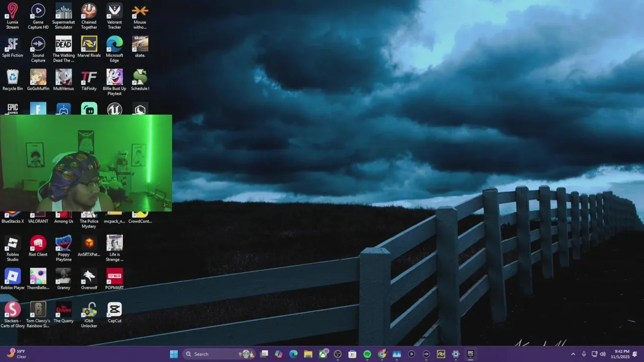
Task: Switch to Spotify in the taskbar
Action: click(x=367, y=354)
